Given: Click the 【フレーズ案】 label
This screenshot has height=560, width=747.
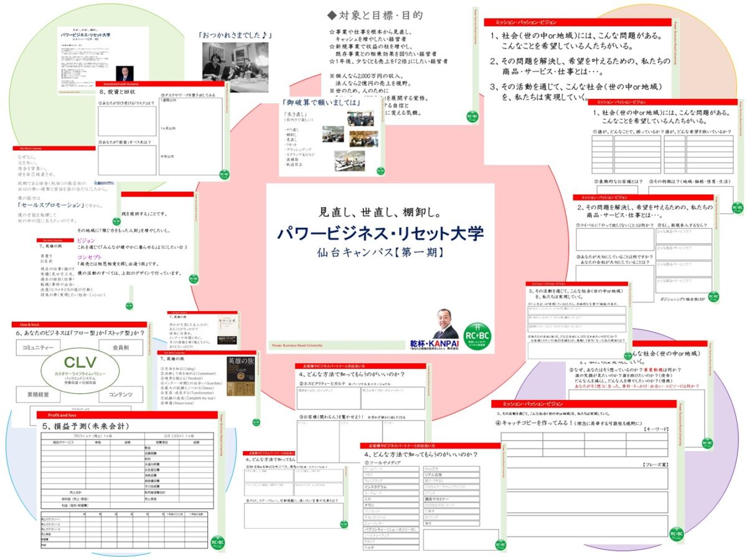Looking at the screenshot, I should tap(654, 465).
